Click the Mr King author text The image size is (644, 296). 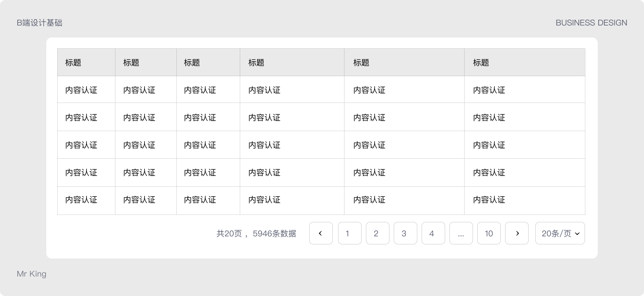pos(32,274)
